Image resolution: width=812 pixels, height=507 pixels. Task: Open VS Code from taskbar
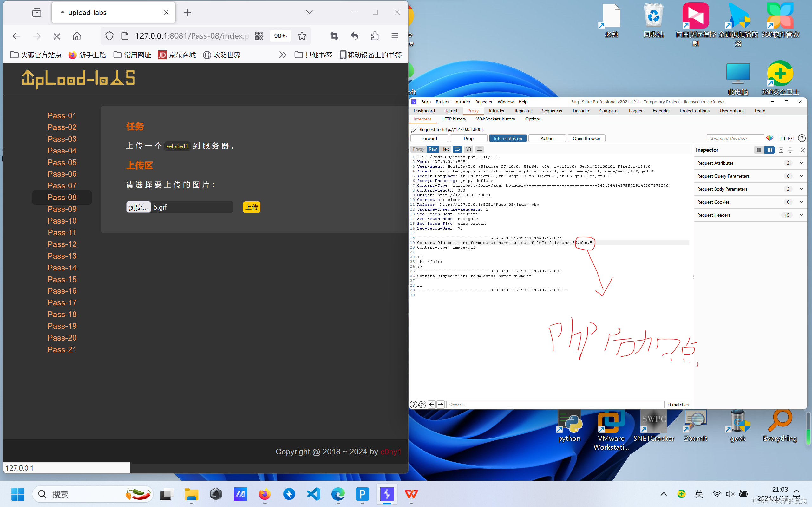(x=313, y=494)
